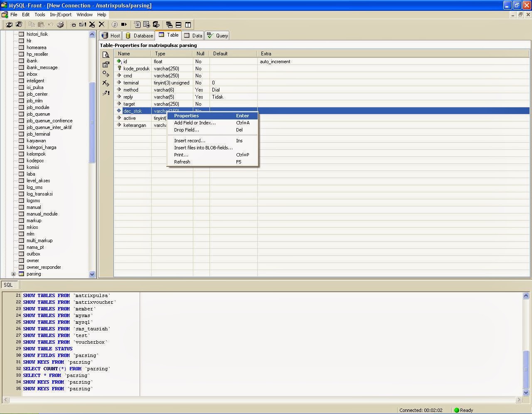Click the close connection toolbar icon
This screenshot has height=414, width=532.
click(19, 25)
